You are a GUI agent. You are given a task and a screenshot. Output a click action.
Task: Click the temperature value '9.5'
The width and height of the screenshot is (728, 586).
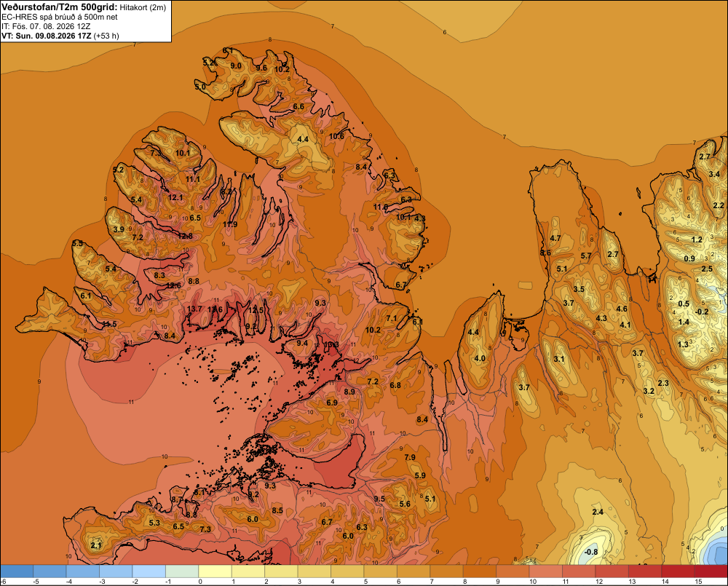click(x=379, y=499)
